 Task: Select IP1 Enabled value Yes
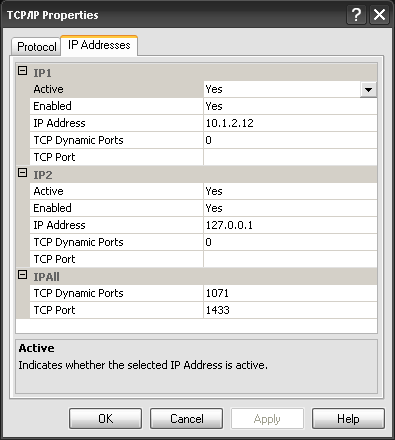[x=290, y=106]
